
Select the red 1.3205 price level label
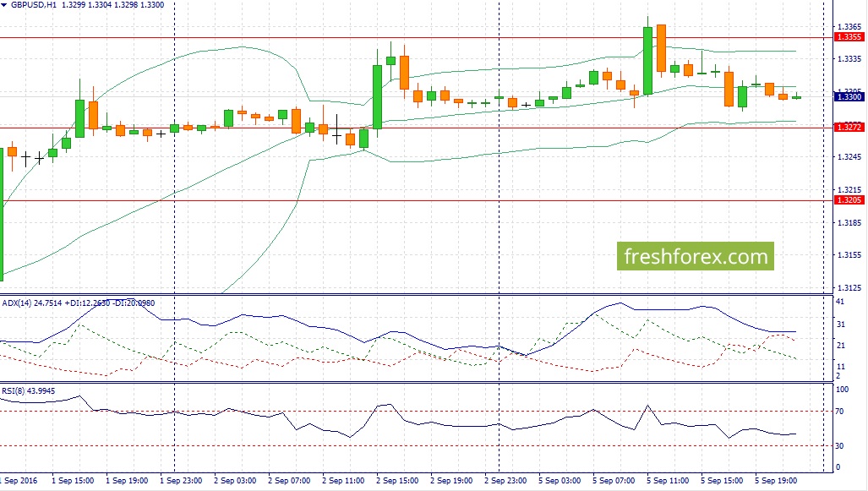click(x=849, y=199)
